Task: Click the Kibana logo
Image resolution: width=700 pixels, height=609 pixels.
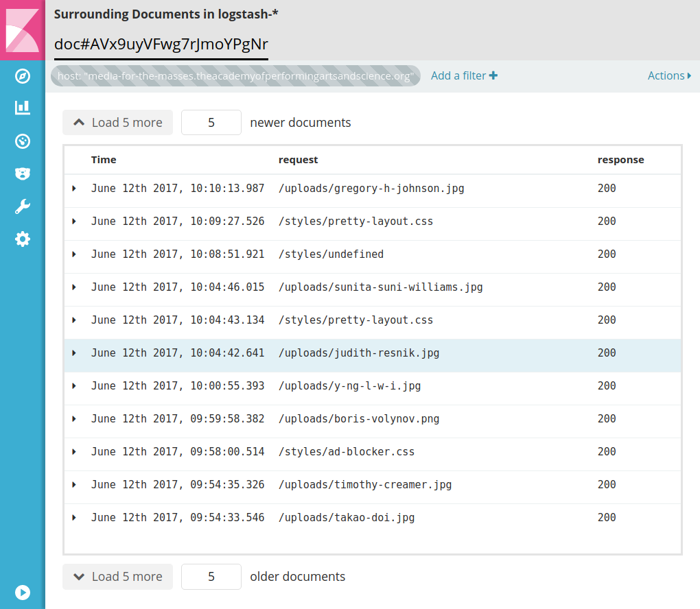Action: [x=22, y=30]
